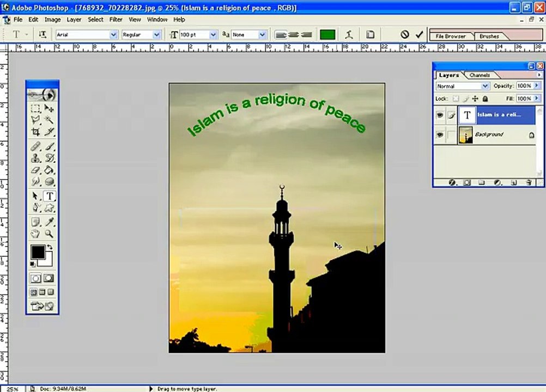Create a new layer set folder

(x=482, y=182)
